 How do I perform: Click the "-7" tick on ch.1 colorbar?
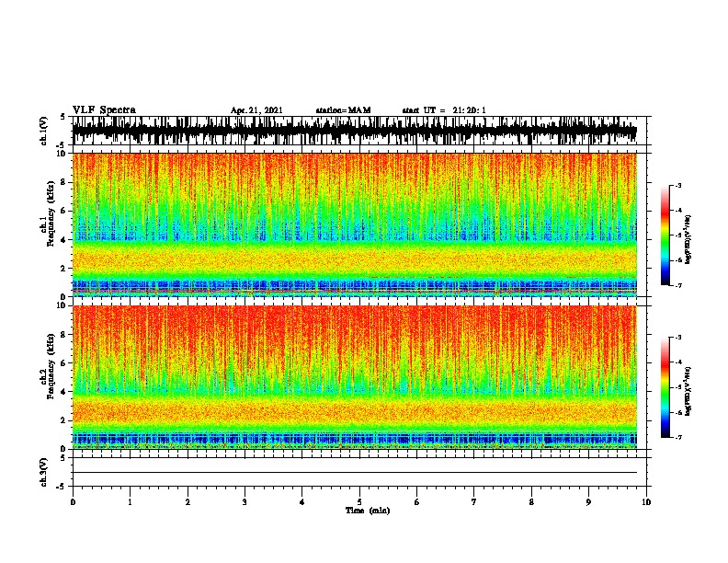677,285
